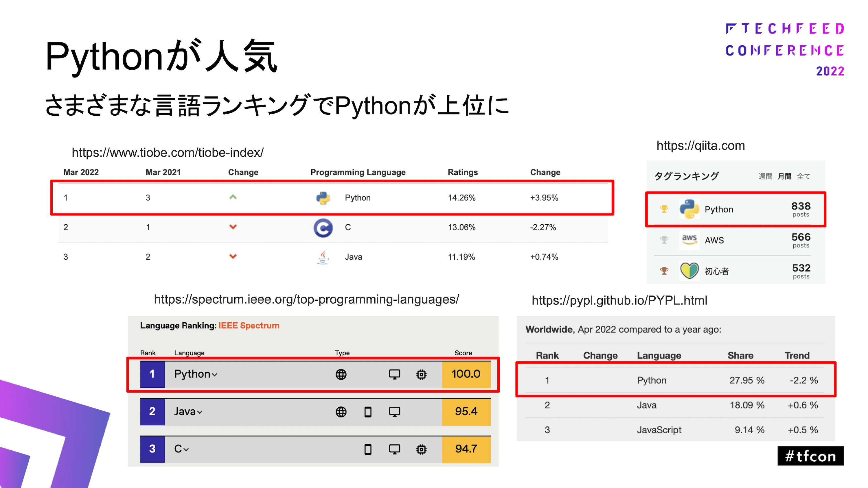
Task: Click blue rank 2 box in IEEE ranking
Action: click(152, 412)
